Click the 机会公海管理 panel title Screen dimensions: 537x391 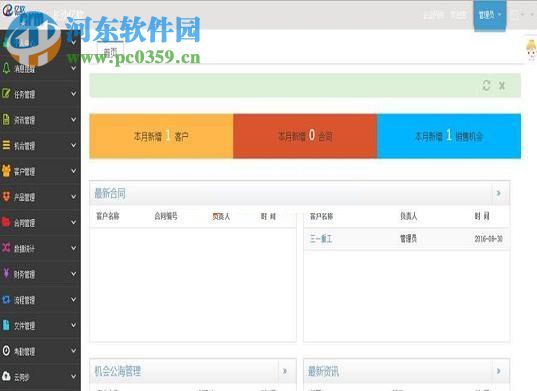tap(118, 371)
